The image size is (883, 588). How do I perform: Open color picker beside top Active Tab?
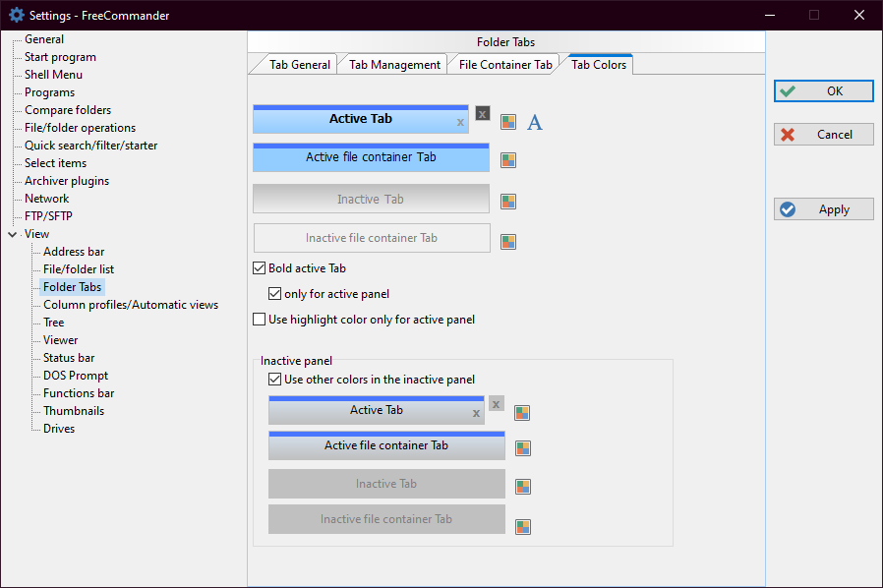pos(508,122)
